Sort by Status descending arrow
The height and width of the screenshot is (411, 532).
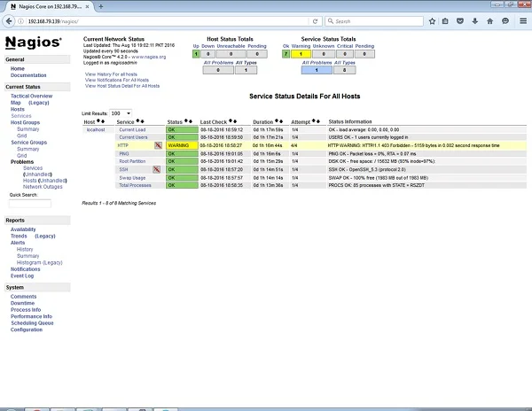pos(191,121)
